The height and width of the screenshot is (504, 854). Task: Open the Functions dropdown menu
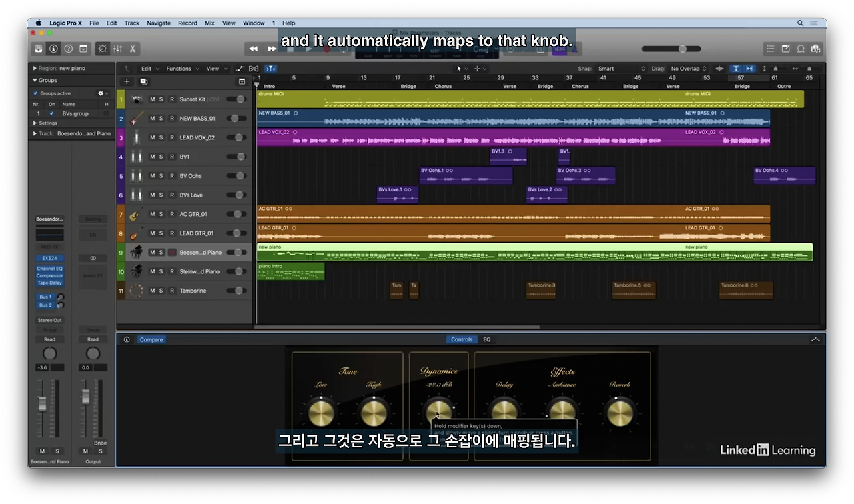pyautogui.click(x=181, y=68)
